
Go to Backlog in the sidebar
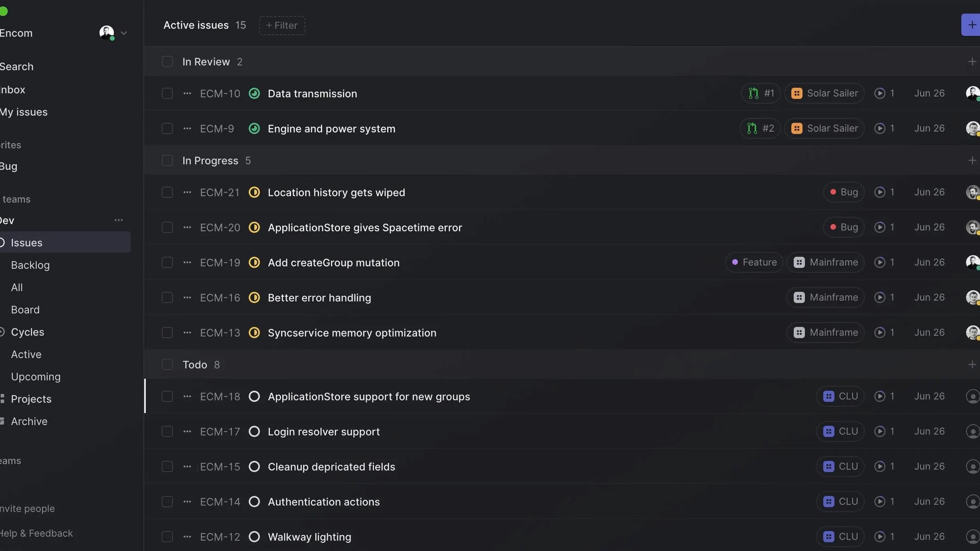pos(30,265)
